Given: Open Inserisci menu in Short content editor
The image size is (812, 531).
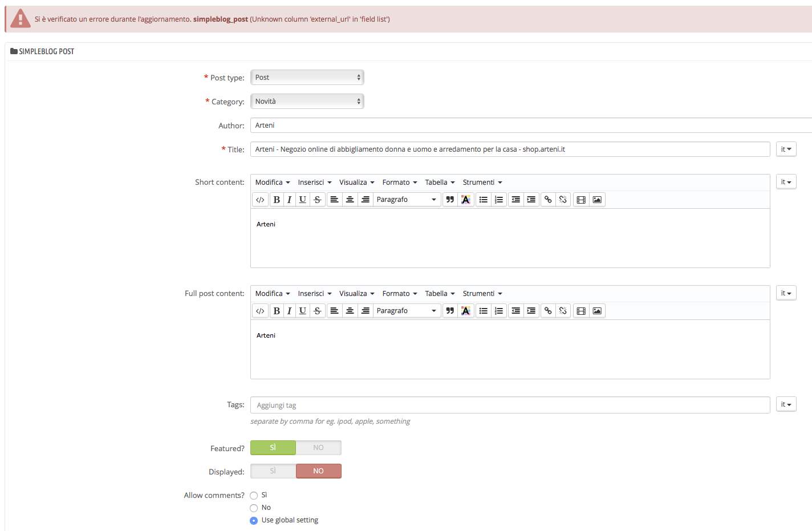Looking at the screenshot, I should pyautogui.click(x=315, y=183).
